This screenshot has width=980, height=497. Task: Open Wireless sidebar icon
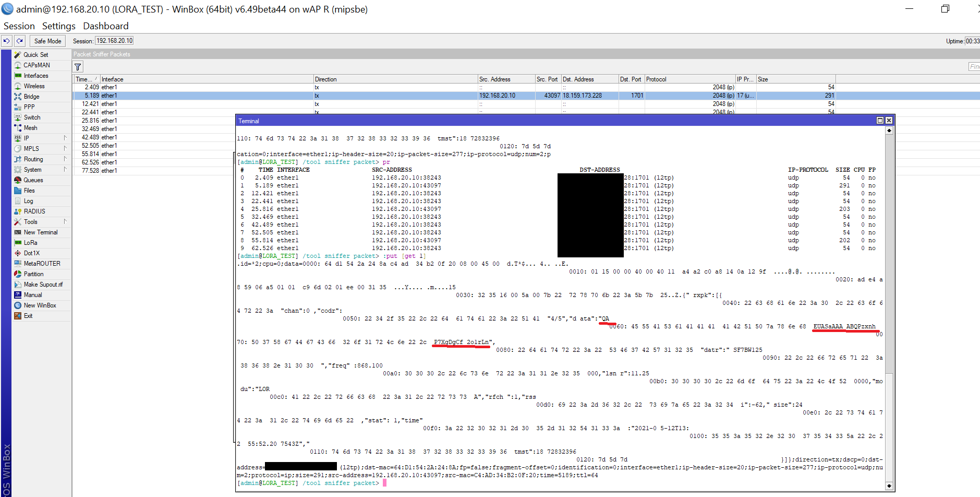18,86
